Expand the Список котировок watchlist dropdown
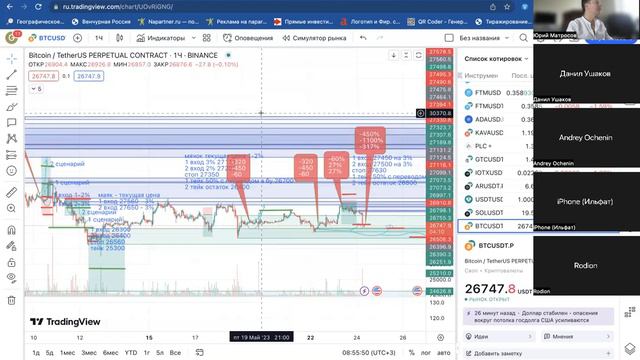The height and width of the screenshot is (360, 640). click(496, 59)
